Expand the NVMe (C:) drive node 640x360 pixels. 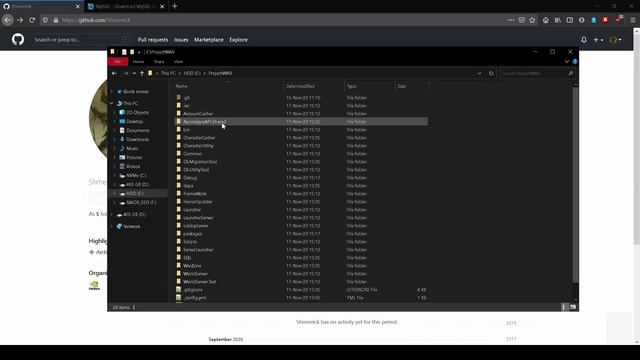coord(115,176)
